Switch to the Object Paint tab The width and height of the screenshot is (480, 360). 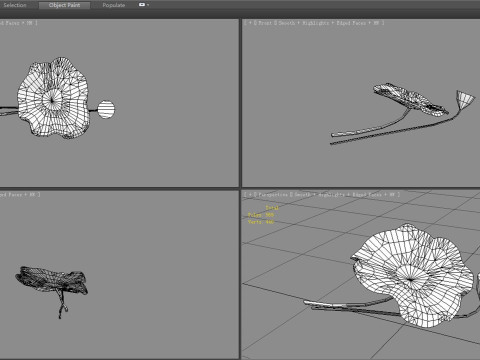coord(64,5)
